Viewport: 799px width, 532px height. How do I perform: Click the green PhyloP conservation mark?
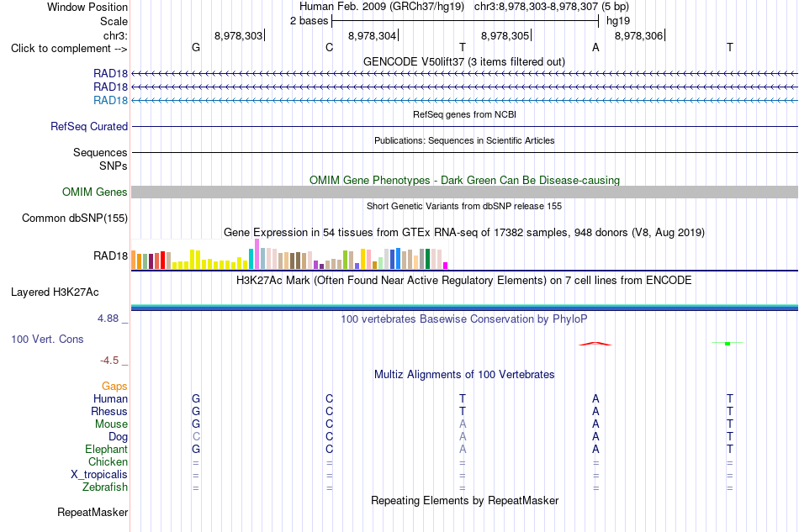coord(728,344)
